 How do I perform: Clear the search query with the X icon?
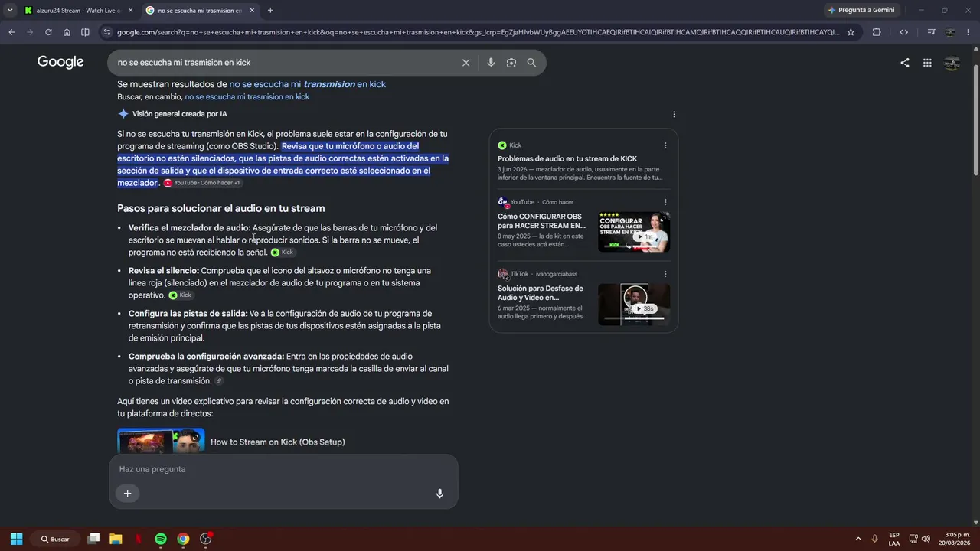click(x=465, y=63)
